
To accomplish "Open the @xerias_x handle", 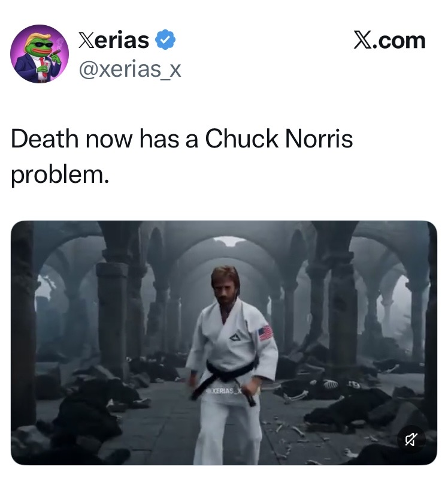I will coord(130,70).
